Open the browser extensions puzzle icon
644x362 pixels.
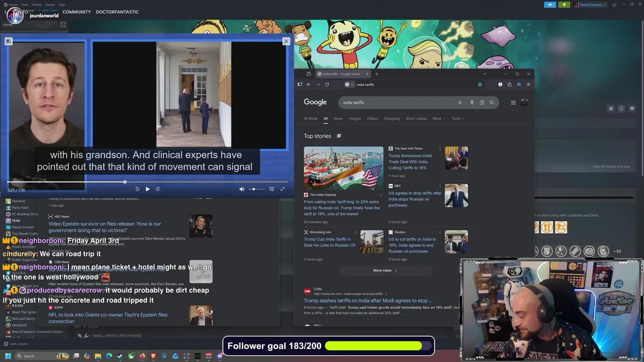click(509, 84)
